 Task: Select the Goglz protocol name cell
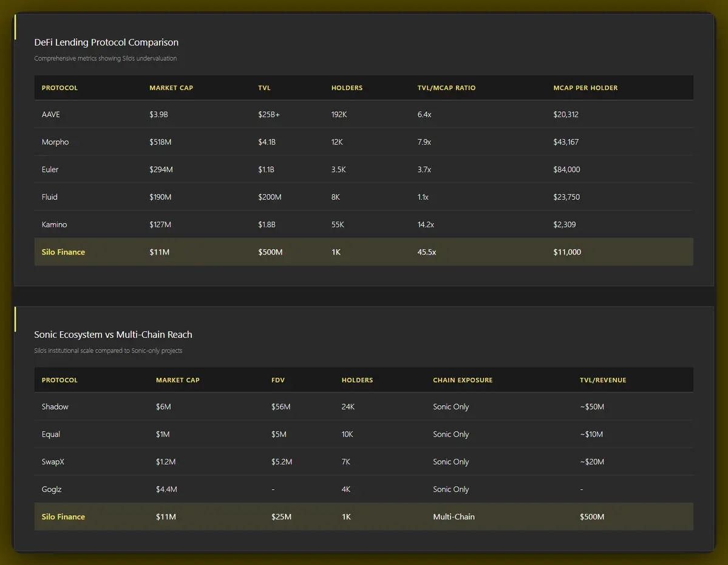52,489
